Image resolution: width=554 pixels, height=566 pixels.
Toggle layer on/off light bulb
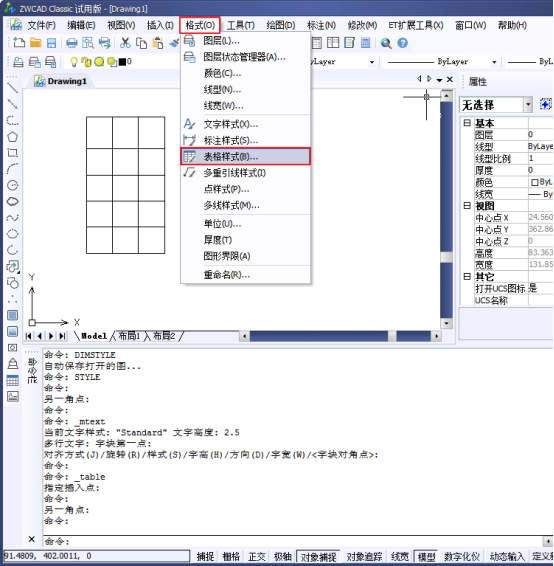coord(74,62)
